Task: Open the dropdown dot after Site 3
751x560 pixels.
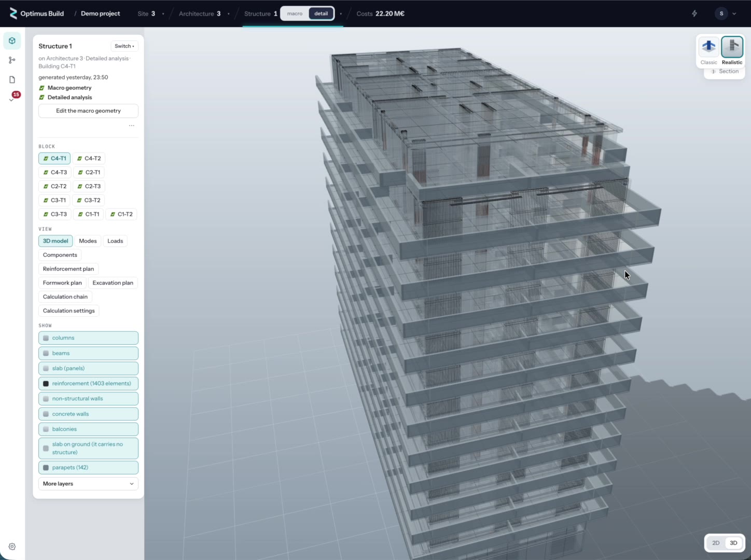Action: tap(163, 14)
